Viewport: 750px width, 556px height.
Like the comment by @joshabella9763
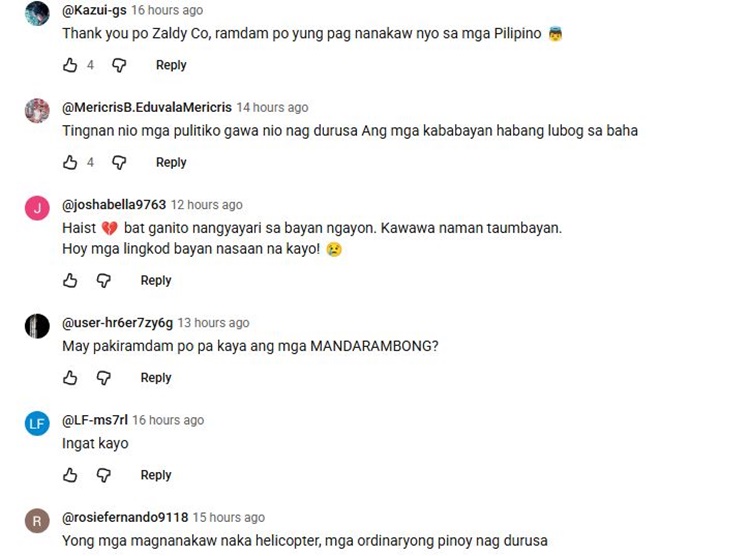tap(70, 280)
